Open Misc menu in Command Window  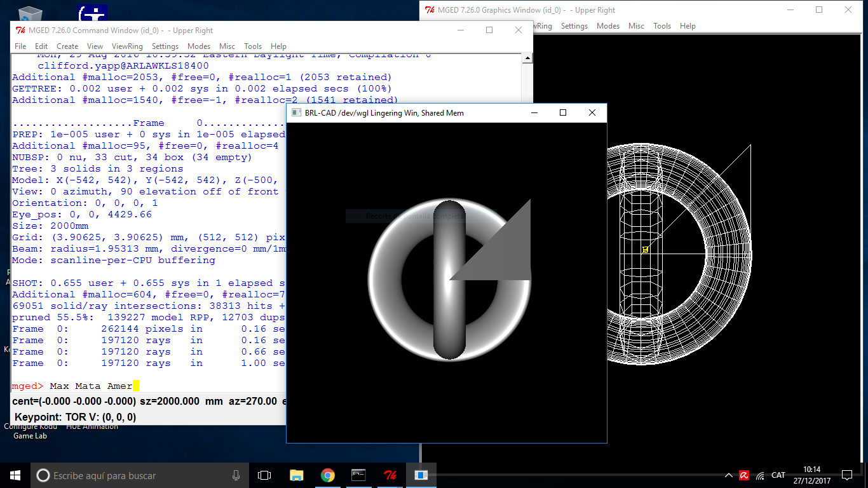click(227, 46)
